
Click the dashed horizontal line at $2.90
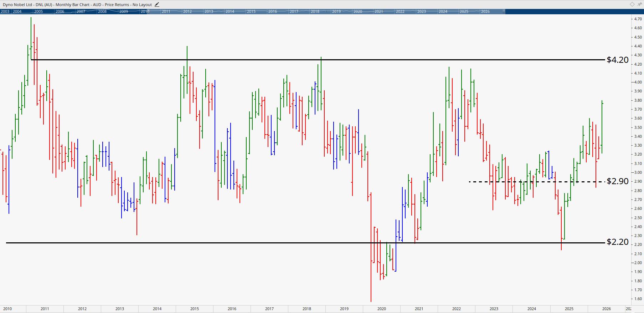[537, 182]
